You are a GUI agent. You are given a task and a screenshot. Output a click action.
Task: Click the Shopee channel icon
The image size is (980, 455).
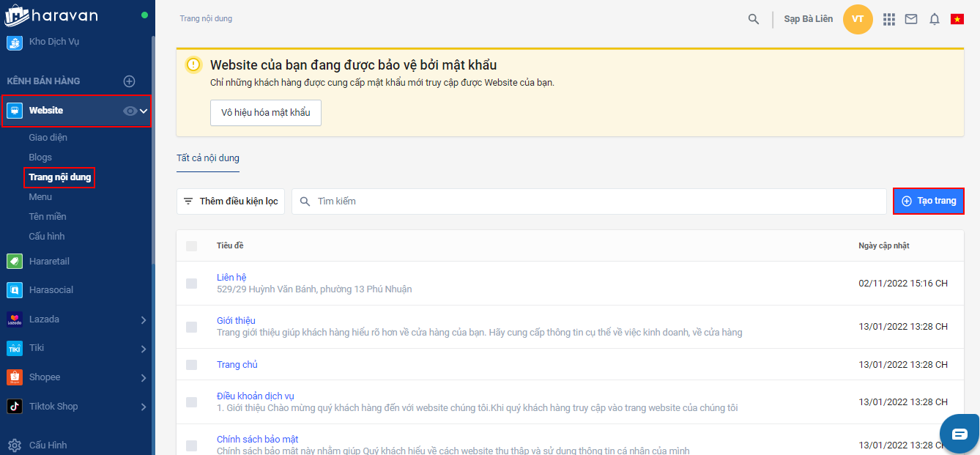(15, 377)
